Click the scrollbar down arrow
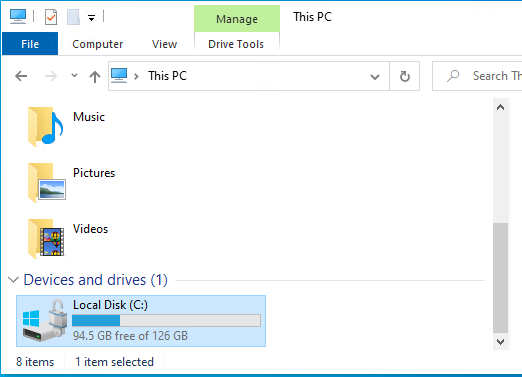 (x=500, y=342)
